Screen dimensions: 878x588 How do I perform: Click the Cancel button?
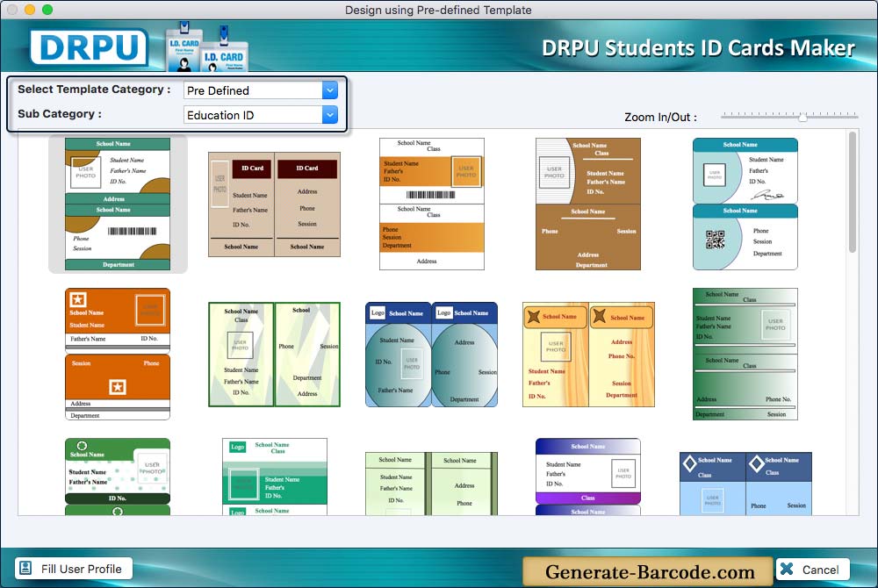(812, 570)
